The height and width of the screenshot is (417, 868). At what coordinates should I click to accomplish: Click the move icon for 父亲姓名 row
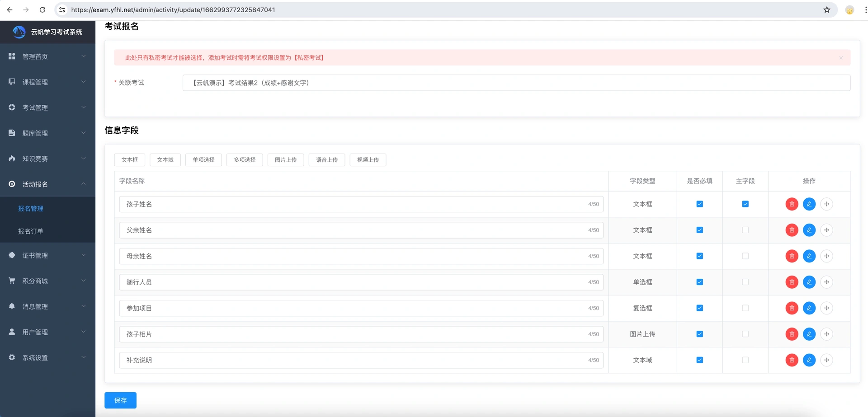pos(826,230)
